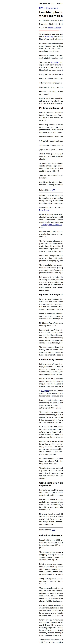
Task: Click the bullet icon before Granola bars
Action: [40, 163]
